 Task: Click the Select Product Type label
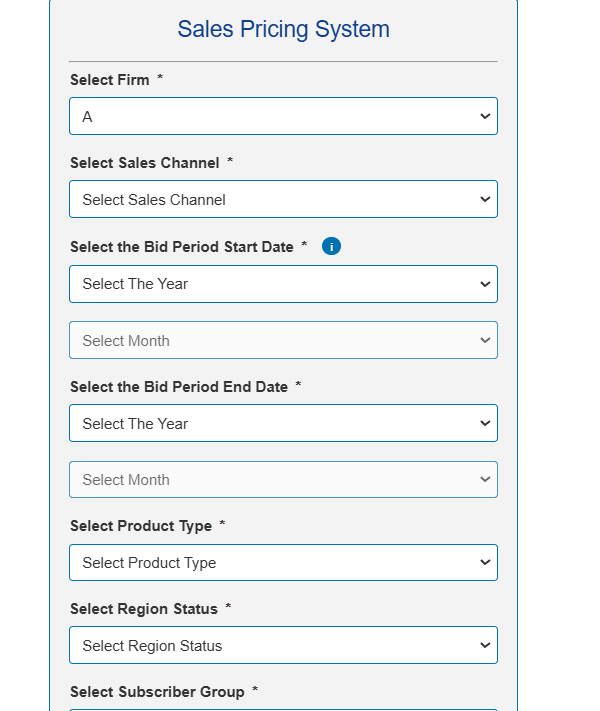[x=140, y=526]
